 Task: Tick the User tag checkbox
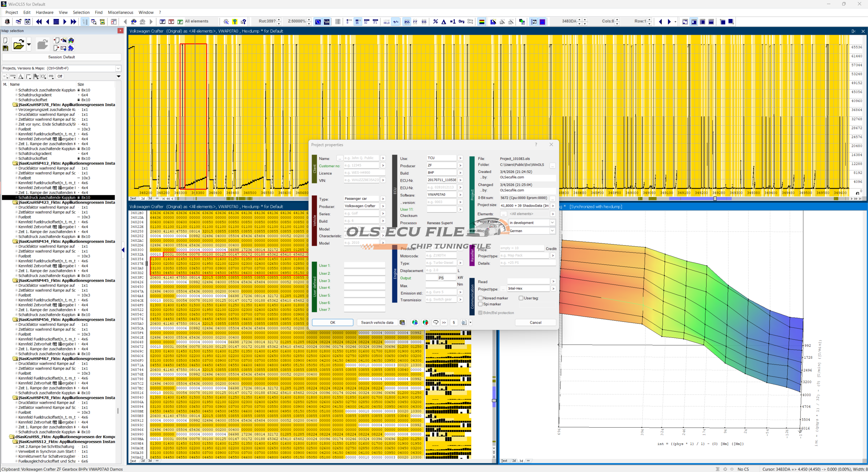click(x=521, y=298)
